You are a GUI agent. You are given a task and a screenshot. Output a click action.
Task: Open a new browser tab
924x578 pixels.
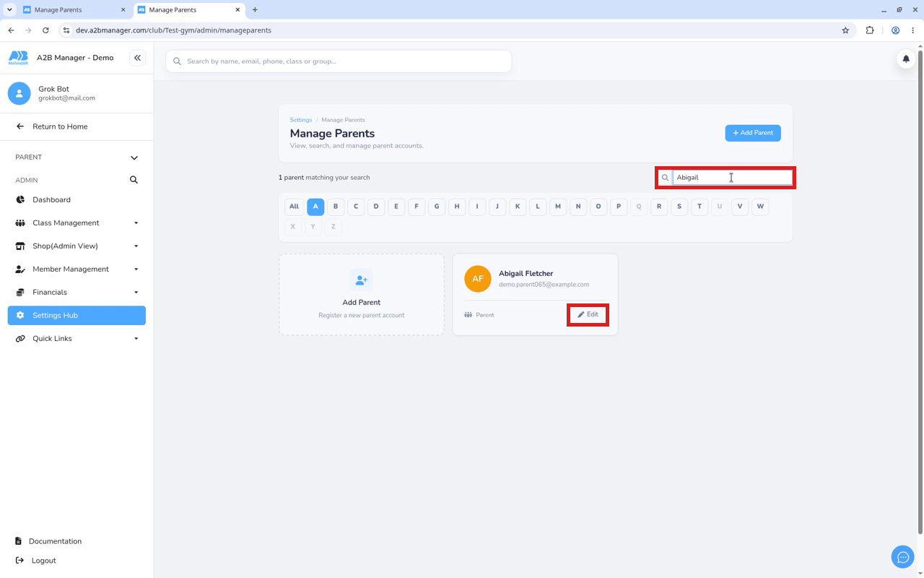255,10
